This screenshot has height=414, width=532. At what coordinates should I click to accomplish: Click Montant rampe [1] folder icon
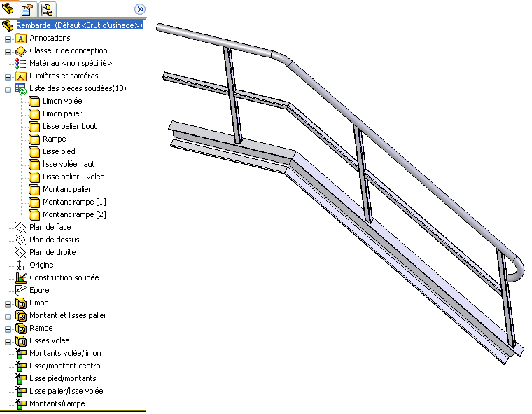pos(34,202)
